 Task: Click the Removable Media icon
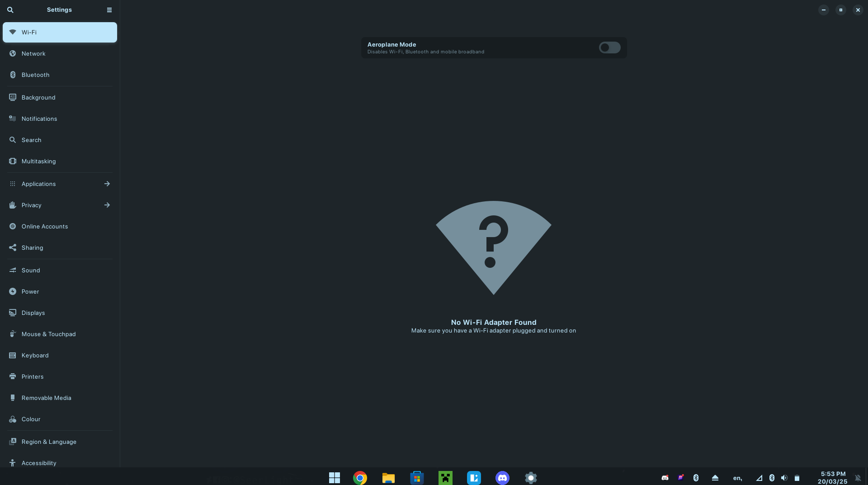tap(13, 398)
